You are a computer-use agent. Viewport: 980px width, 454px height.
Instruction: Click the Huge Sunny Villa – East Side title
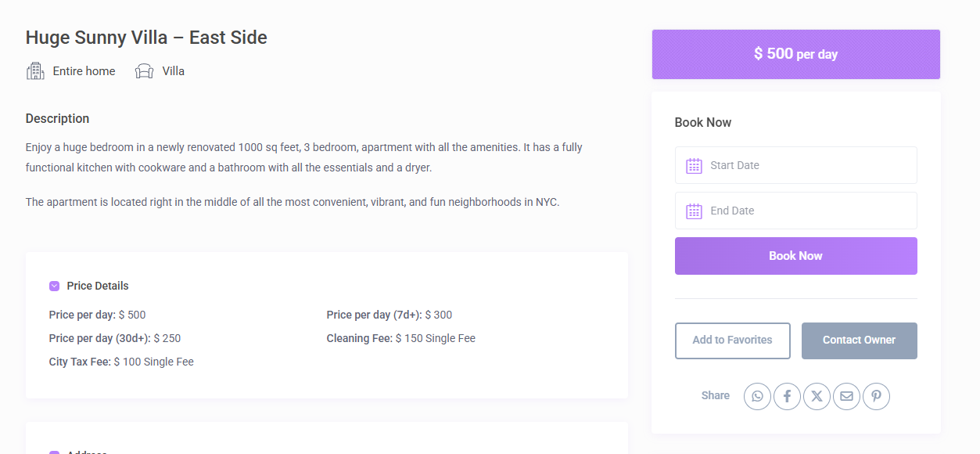coord(146,38)
